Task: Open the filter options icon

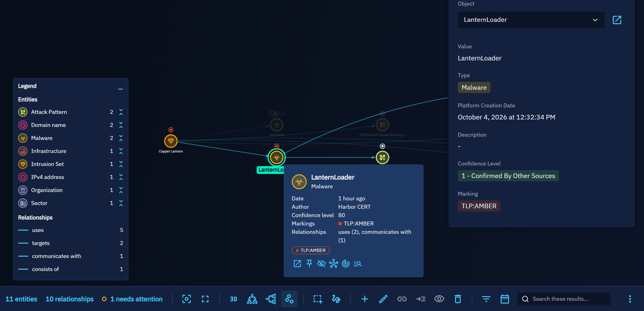Action: (x=486, y=299)
